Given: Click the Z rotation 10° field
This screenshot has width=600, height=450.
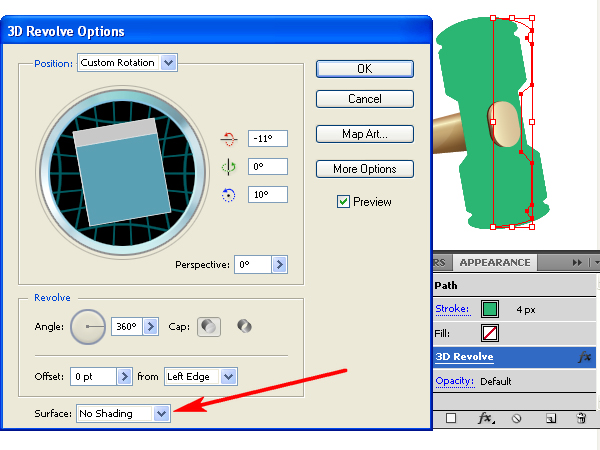Looking at the screenshot, I should click(268, 195).
